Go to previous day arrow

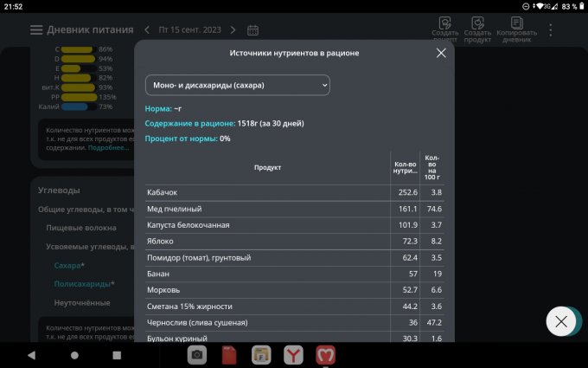tap(147, 30)
